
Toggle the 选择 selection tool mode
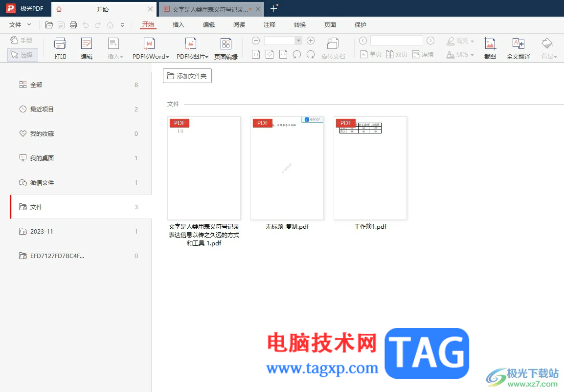(x=23, y=55)
